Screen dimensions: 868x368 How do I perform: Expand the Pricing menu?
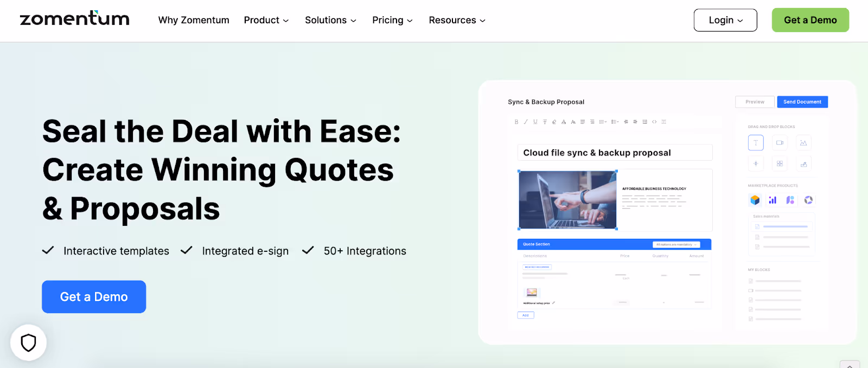point(392,20)
